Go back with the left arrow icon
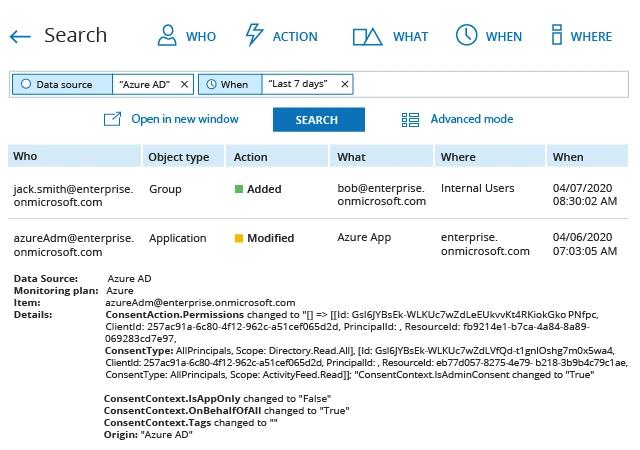640x450 pixels. pyautogui.click(x=20, y=37)
